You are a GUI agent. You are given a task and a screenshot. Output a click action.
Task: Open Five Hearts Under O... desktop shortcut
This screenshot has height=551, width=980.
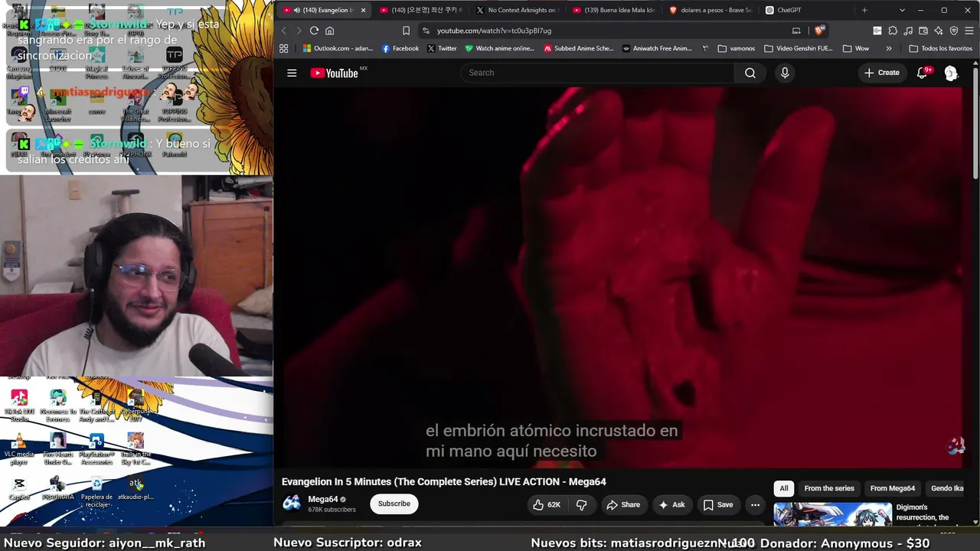click(x=58, y=449)
